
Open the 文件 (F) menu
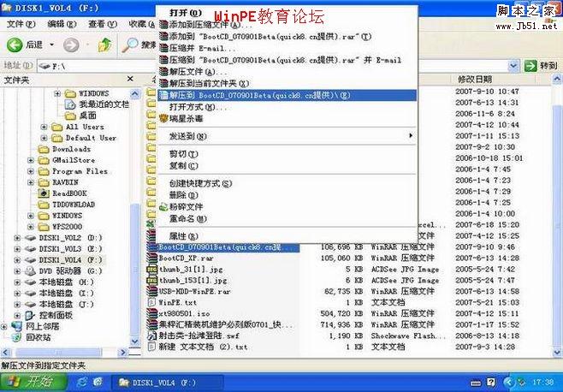pyautogui.click(x=21, y=24)
